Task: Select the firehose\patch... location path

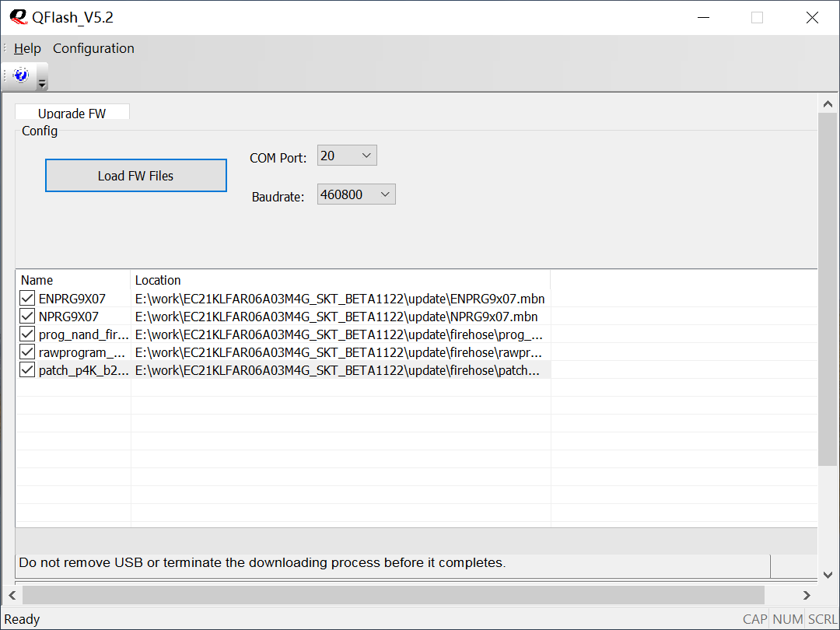Action: pyautogui.click(x=338, y=370)
